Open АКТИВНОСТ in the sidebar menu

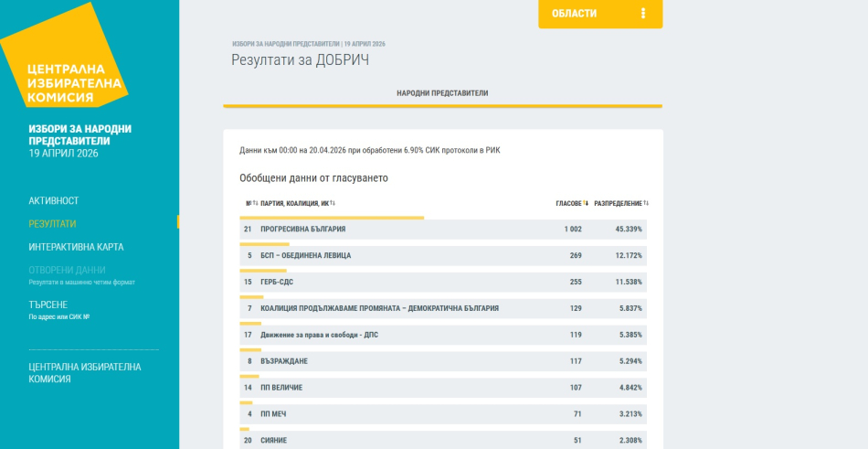(54, 200)
